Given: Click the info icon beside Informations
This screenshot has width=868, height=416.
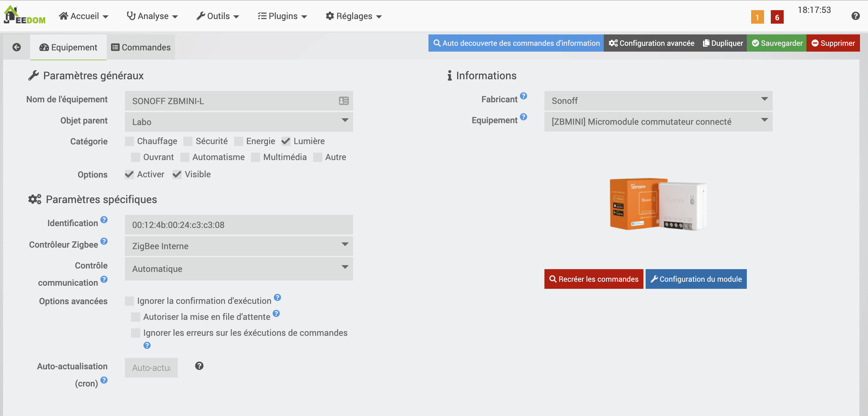Looking at the screenshot, I should coord(449,75).
